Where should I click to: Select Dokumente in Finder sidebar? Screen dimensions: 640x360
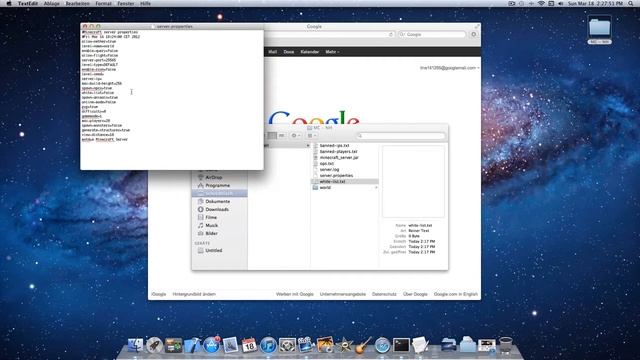coord(219,201)
